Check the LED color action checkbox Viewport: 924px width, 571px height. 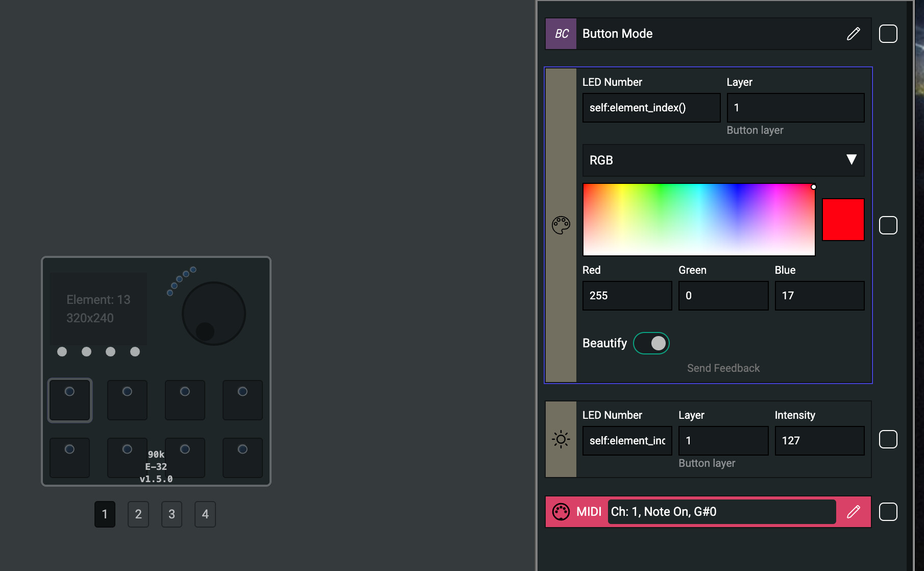pyautogui.click(x=888, y=225)
